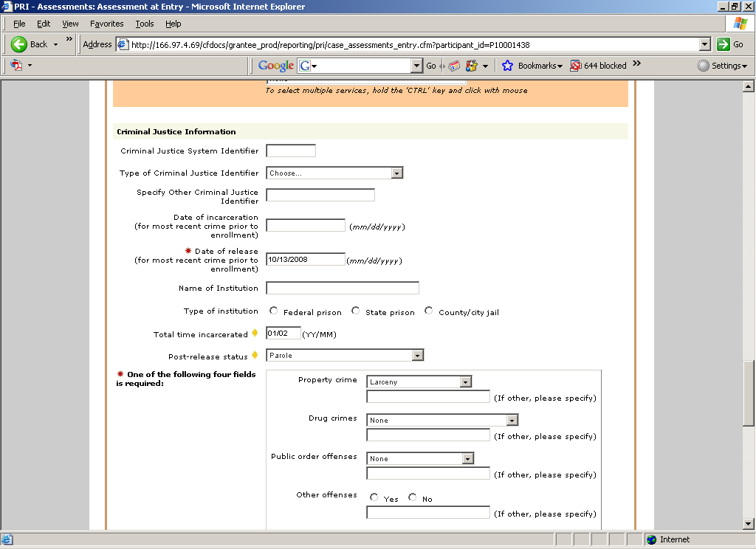756x549 pixels.
Task: Click the Criminal Justice System Identifier field
Action: 291,151
